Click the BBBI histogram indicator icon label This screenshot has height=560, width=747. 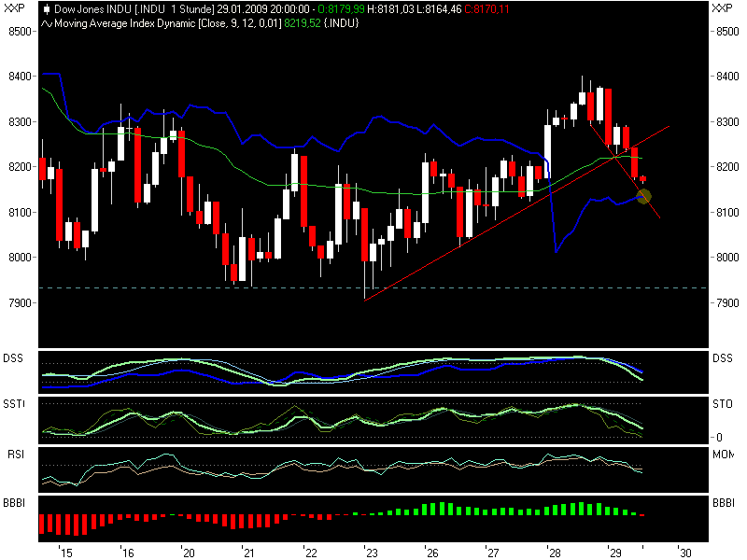coord(16,504)
